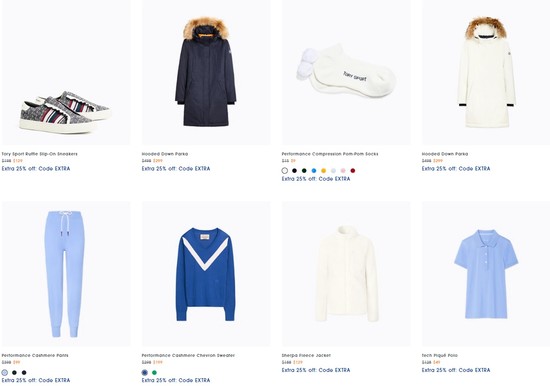This screenshot has height=386, width=550.
Task: Pick the light blue swatch for Cashmere Pants
Action: pos(5,372)
